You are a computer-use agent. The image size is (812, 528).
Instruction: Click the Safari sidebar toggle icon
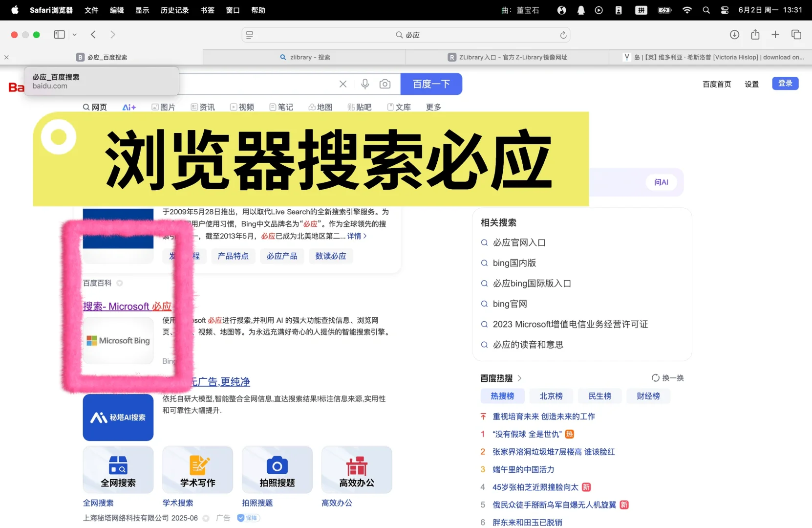[x=59, y=35]
